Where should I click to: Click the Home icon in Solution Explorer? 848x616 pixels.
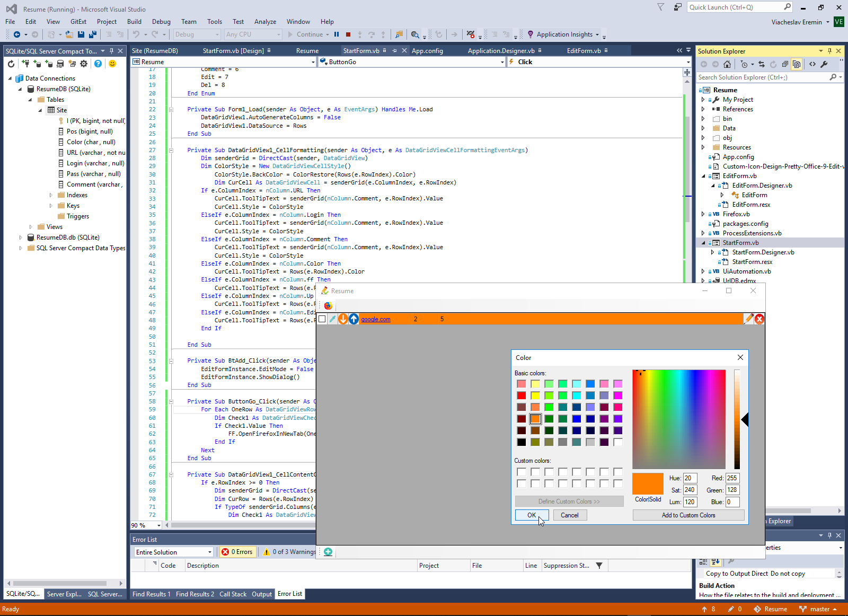(x=727, y=64)
